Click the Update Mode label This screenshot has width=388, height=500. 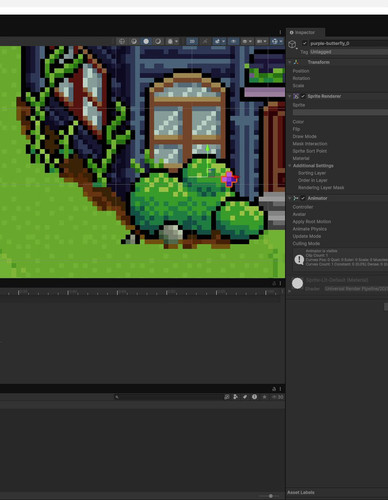[x=307, y=236]
